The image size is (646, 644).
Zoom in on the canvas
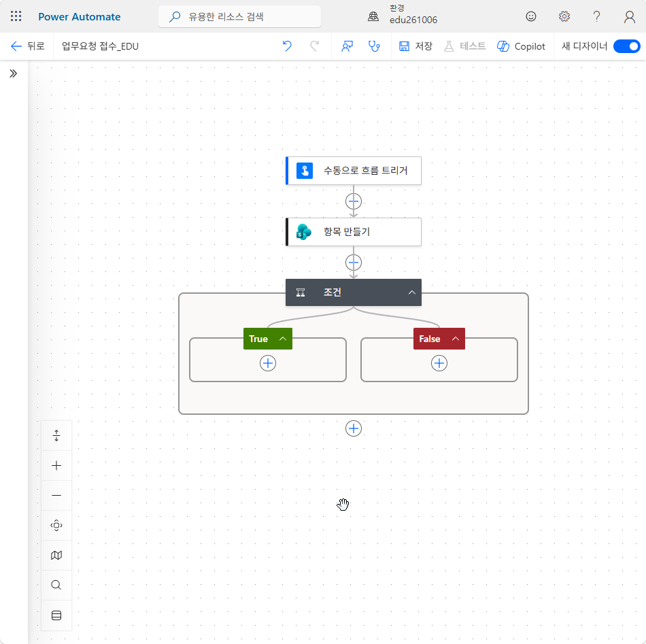(56, 466)
